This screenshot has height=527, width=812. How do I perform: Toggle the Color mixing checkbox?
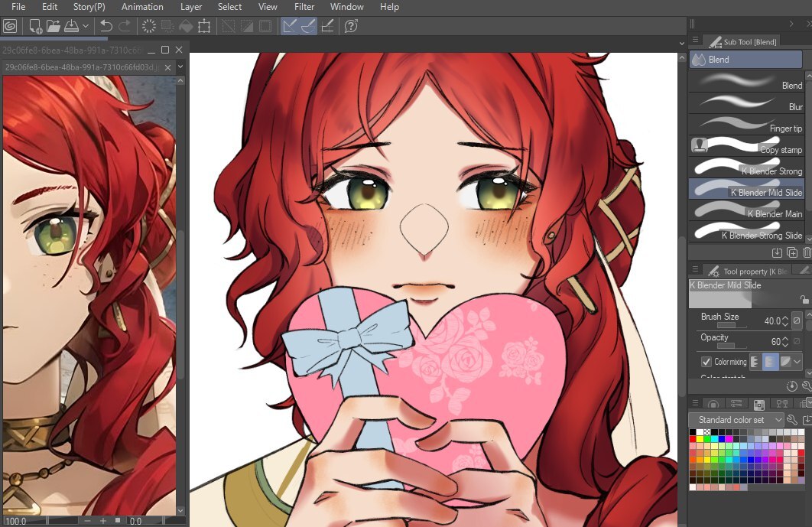[706, 361]
